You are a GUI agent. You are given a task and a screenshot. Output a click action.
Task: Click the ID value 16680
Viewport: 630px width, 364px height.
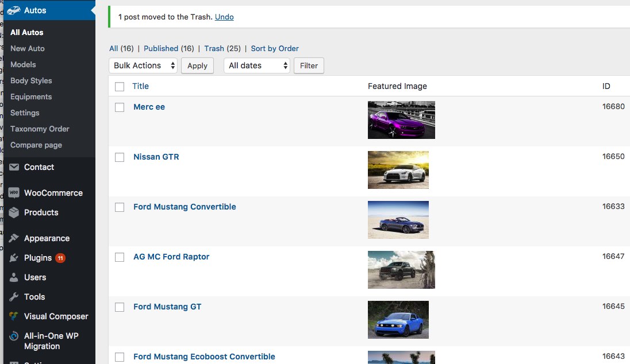click(613, 107)
